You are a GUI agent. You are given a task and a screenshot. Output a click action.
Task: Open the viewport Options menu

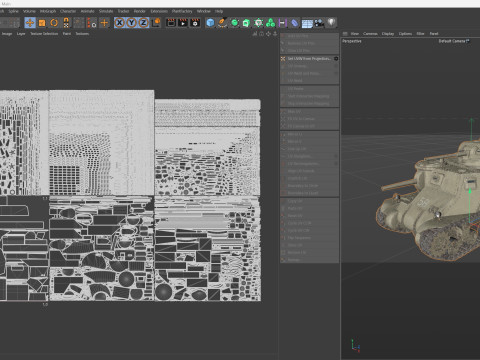405,34
